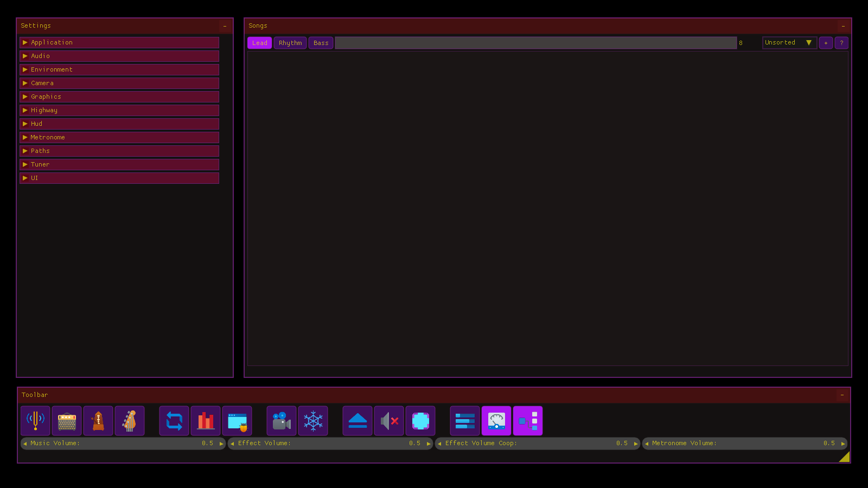Toggle the metronome icon
Image resolution: width=868 pixels, height=488 pixels.
click(x=98, y=421)
